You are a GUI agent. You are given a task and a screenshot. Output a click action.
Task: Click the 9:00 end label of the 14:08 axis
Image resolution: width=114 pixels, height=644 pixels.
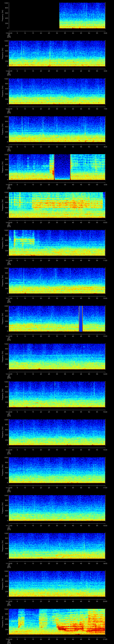(x=105, y=184)
